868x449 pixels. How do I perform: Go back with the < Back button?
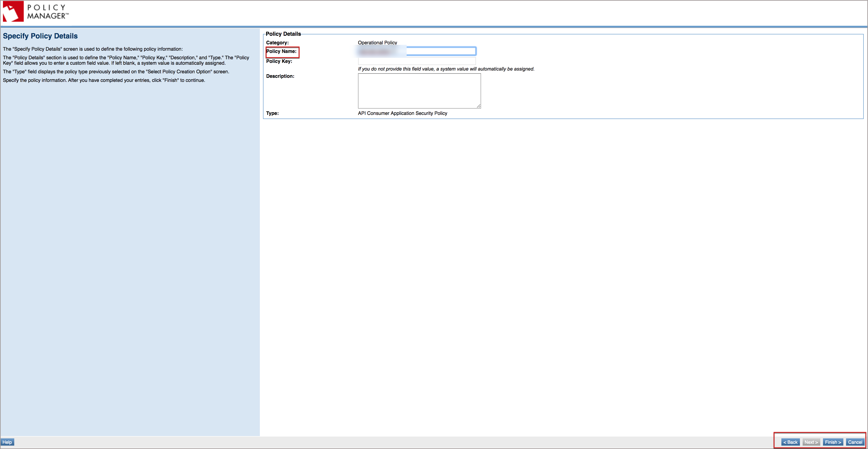[x=790, y=442]
